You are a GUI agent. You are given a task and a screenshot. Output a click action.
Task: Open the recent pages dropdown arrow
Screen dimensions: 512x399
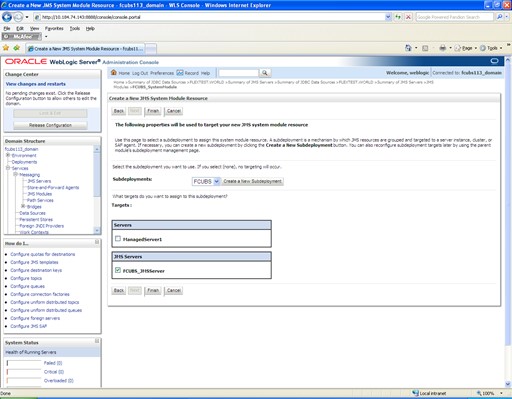click(x=27, y=17)
